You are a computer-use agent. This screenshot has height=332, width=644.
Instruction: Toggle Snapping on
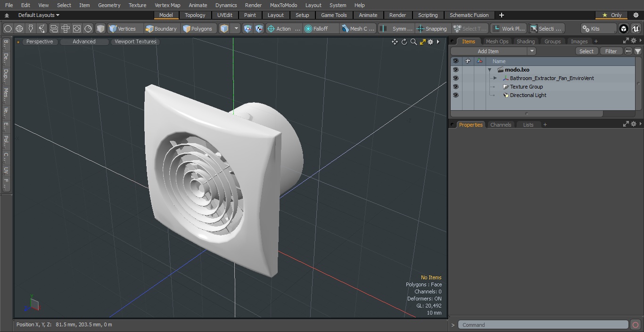click(x=432, y=29)
